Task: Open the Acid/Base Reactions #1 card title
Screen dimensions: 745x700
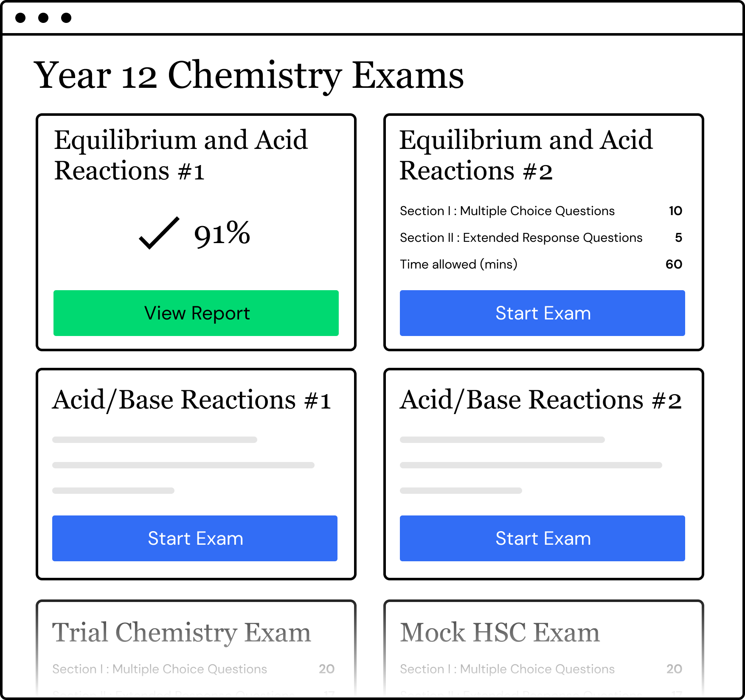Action: (191, 400)
